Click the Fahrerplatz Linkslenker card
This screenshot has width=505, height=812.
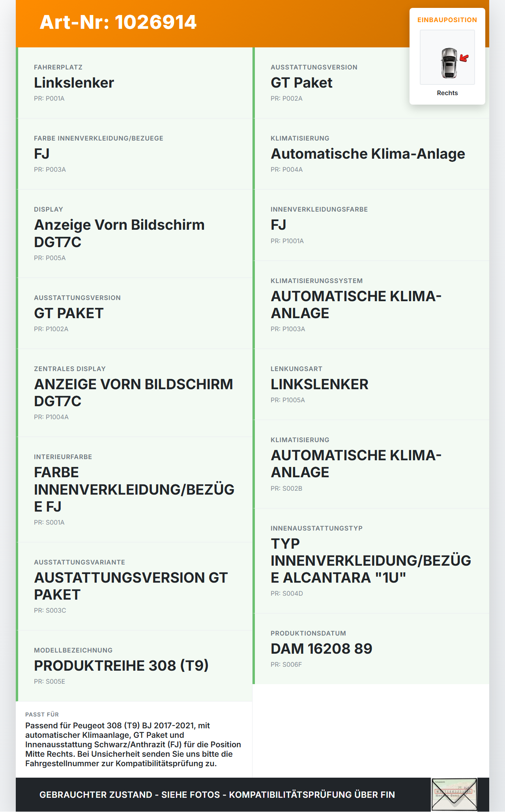(x=134, y=83)
